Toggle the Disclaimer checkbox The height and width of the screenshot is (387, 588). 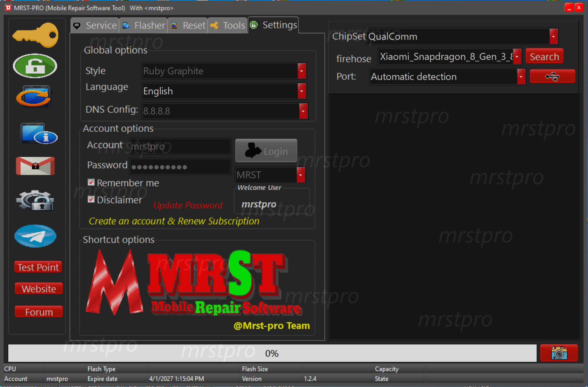tap(91, 200)
